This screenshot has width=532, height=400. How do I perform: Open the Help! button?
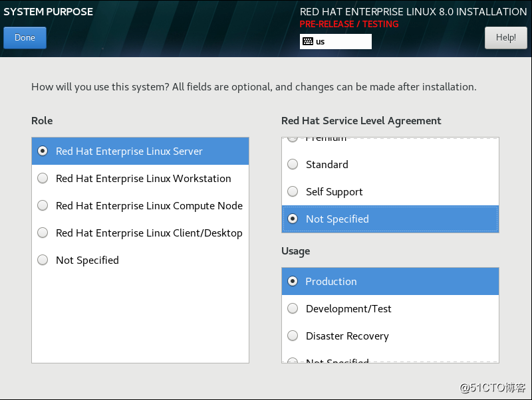[x=505, y=38]
